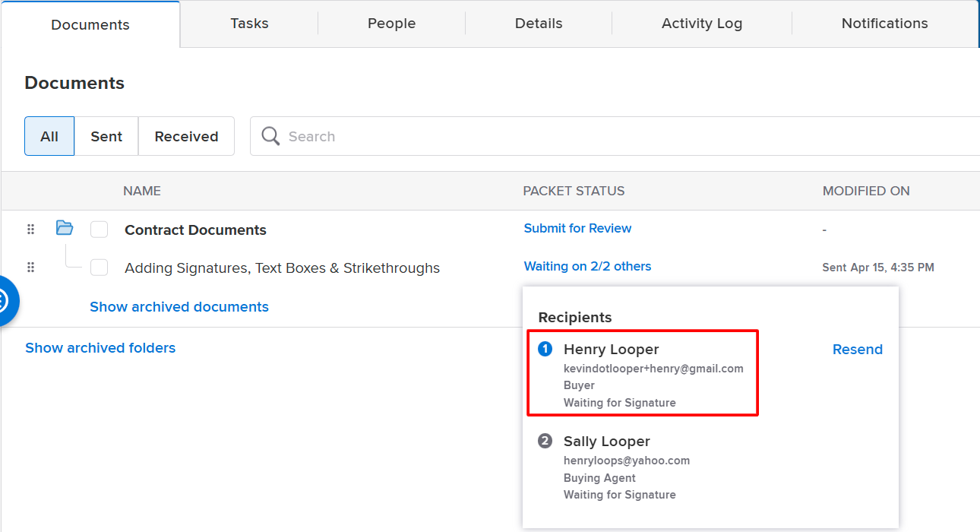
Task: Select the Sally Looper recipient name
Action: click(x=607, y=442)
